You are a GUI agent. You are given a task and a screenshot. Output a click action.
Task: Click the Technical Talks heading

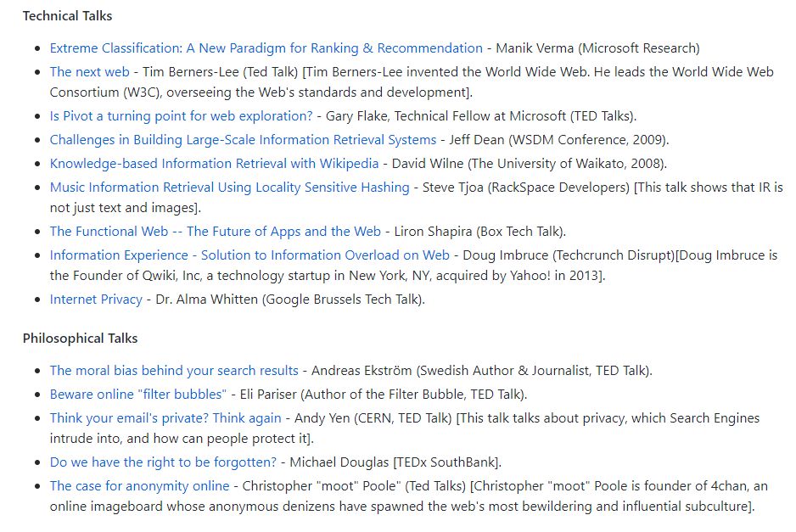pos(68,16)
